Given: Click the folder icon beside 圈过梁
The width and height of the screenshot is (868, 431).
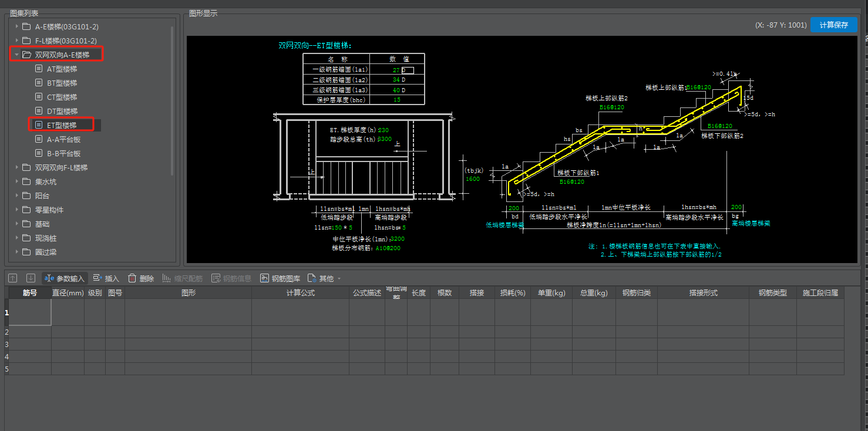Looking at the screenshot, I should tap(26, 252).
